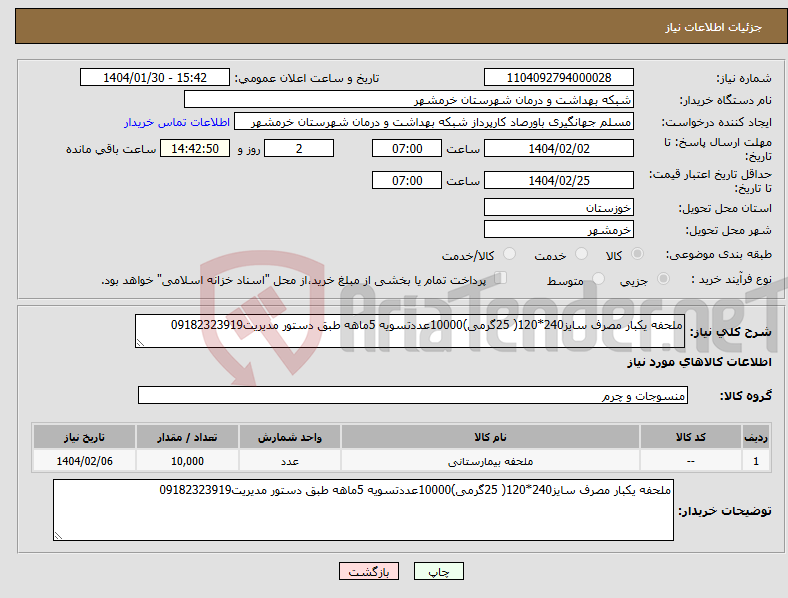
Task: Click the توضیحات خریدار textarea
Action: [x=363, y=510]
